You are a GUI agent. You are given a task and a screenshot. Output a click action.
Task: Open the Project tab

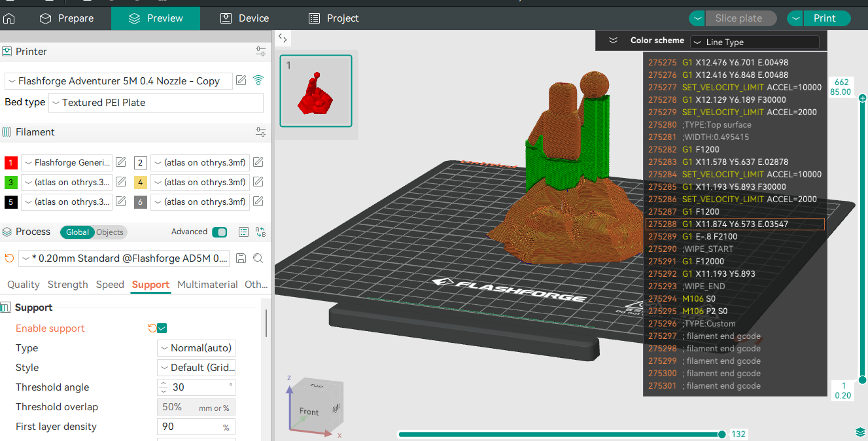click(334, 18)
